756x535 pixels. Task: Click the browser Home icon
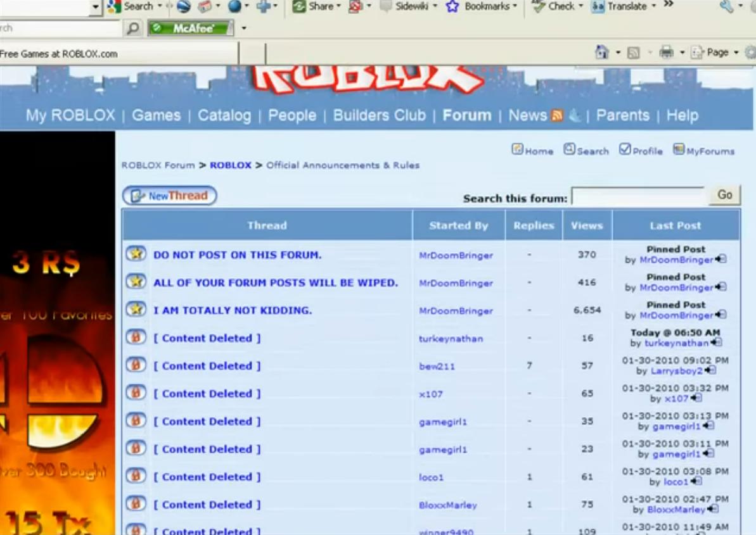602,52
